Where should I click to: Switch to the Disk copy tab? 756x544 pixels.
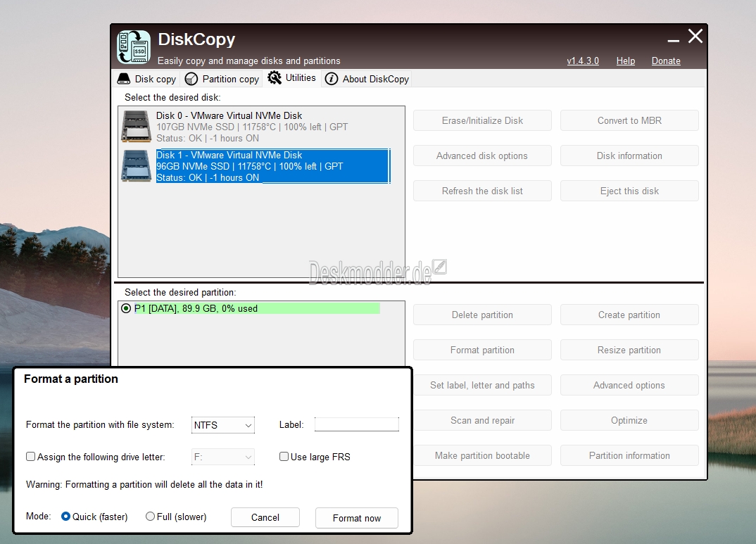(x=148, y=79)
